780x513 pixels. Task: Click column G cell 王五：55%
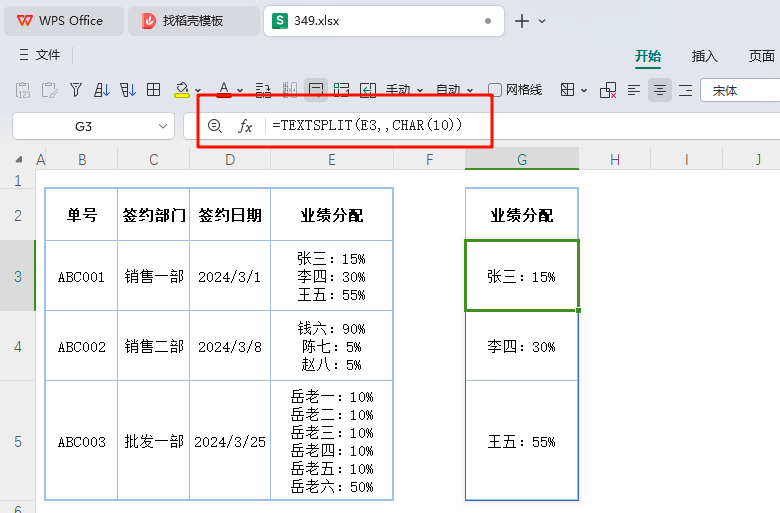coord(522,441)
